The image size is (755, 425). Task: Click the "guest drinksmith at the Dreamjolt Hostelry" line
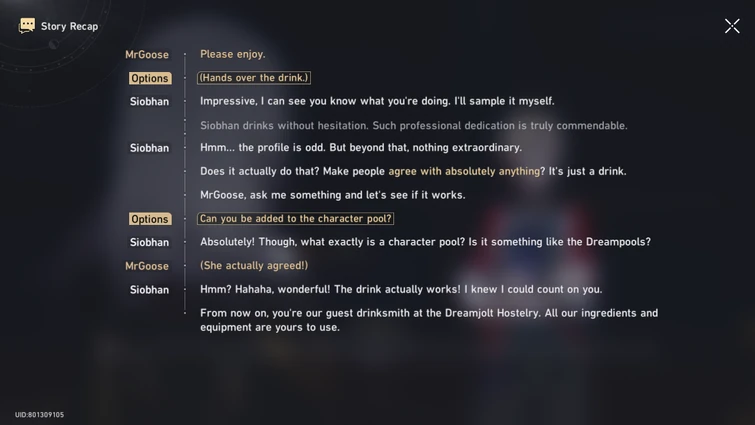point(428,313)
